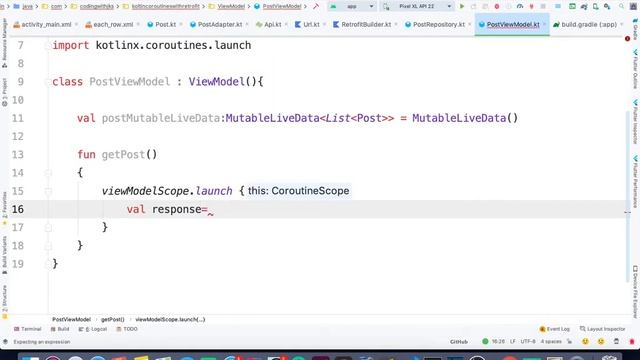The image size is (640, 360).
Task: Click the 16:26 cursor position indicator
Action: click(498, 342)
